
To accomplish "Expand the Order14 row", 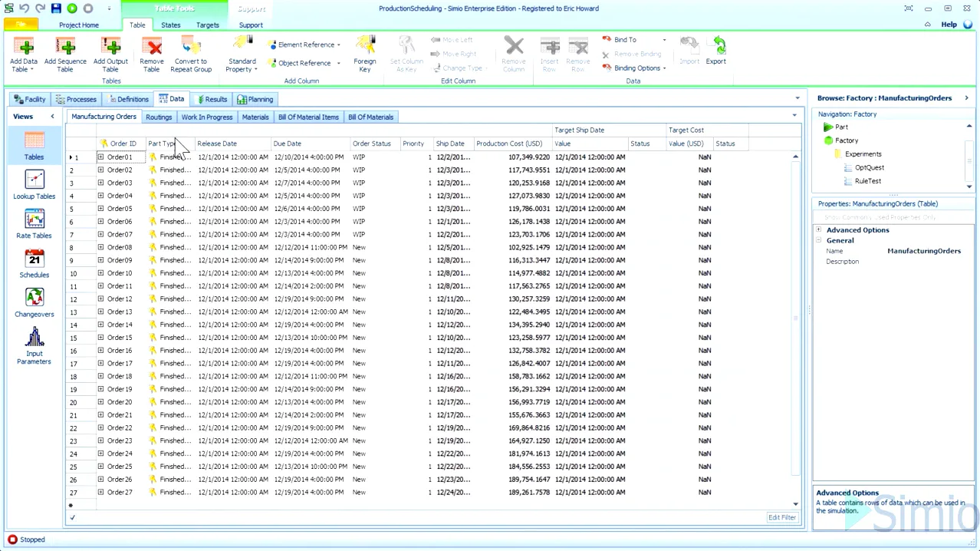I will 100,325.
